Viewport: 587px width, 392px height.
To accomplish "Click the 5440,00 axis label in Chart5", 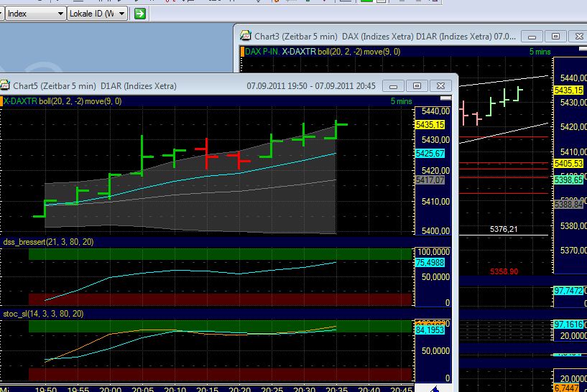I will click(435, 111).
